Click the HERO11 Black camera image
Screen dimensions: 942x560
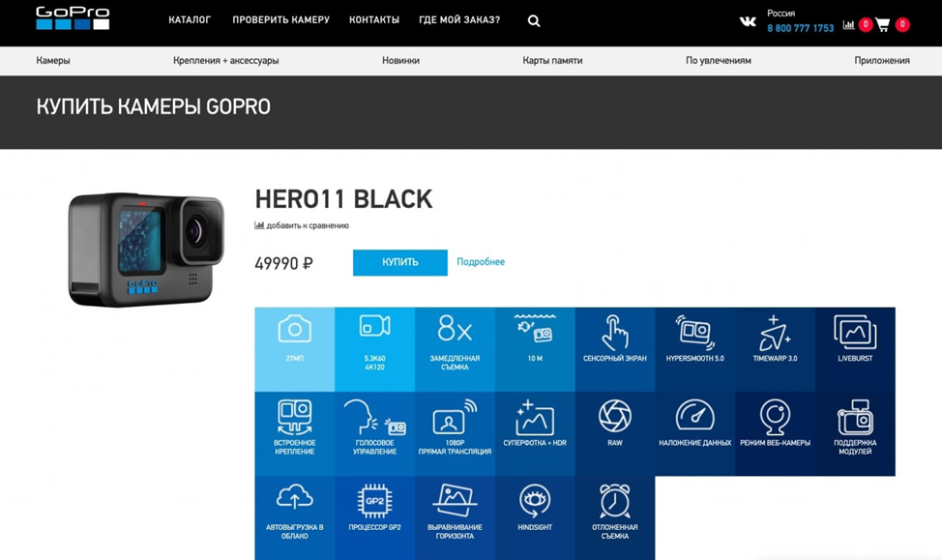[x=146, y=250]
